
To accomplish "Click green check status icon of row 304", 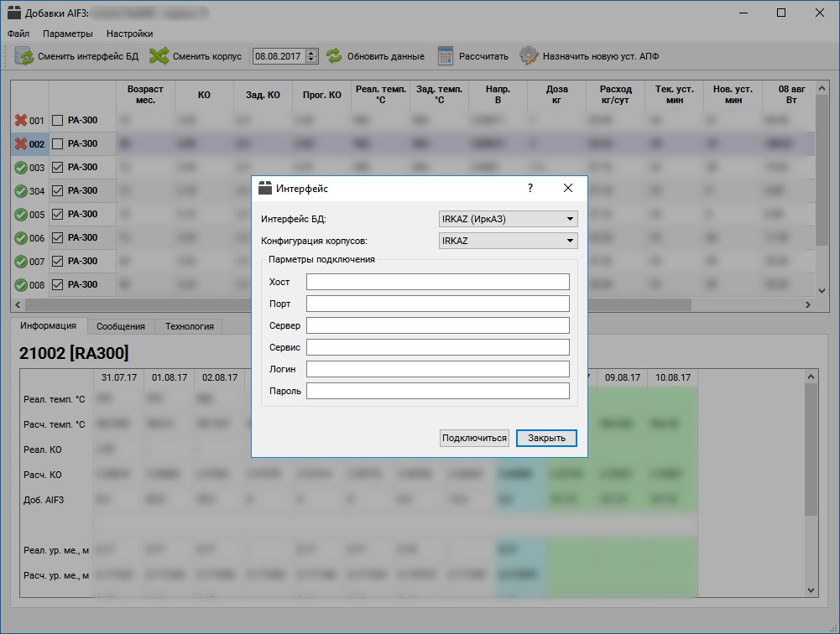I will 21,190.
